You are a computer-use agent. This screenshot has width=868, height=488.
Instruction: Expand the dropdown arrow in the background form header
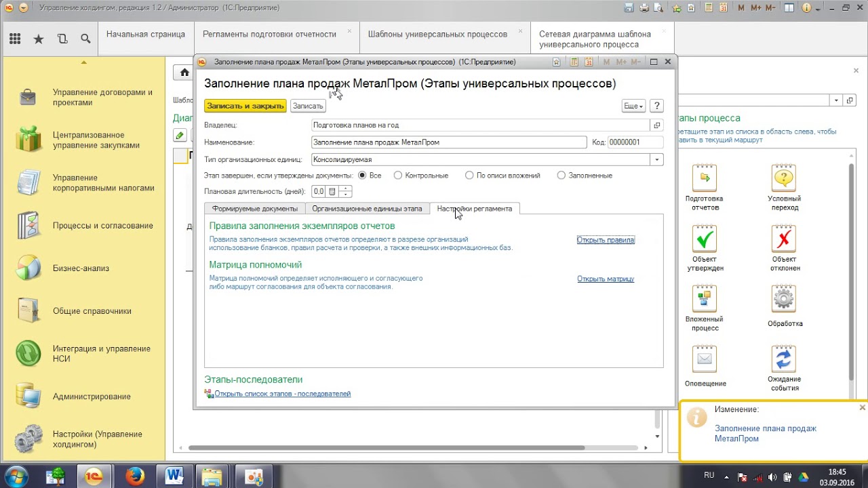pyautogui.click(x=837, y=100)
